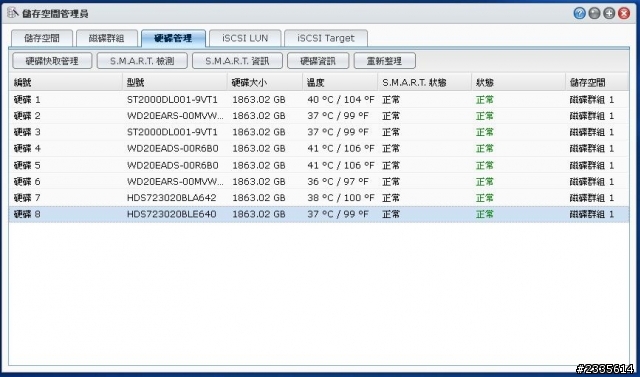Screen dimensions: 640x377
Task: Switch to the 儲存空間 tab
Action: tap(42, 38)
